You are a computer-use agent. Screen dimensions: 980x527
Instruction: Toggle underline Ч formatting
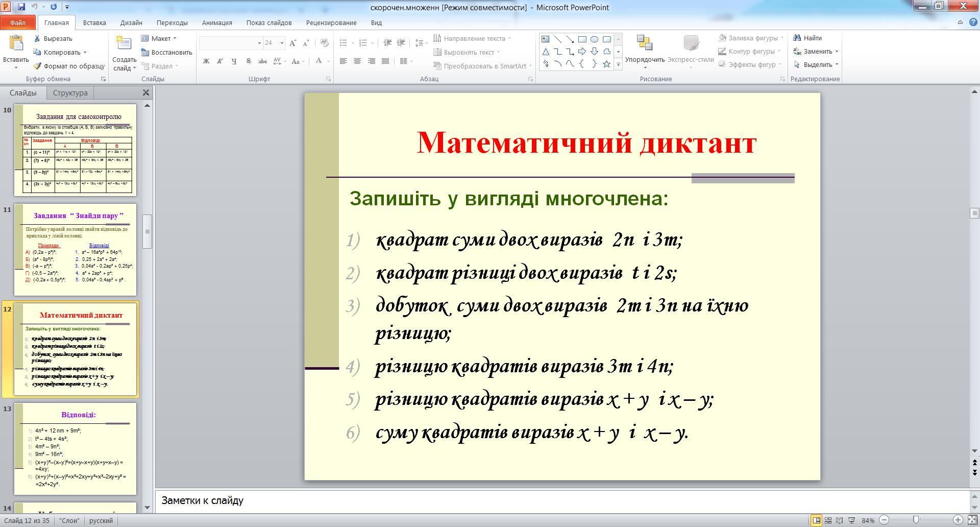pos(234,61)
